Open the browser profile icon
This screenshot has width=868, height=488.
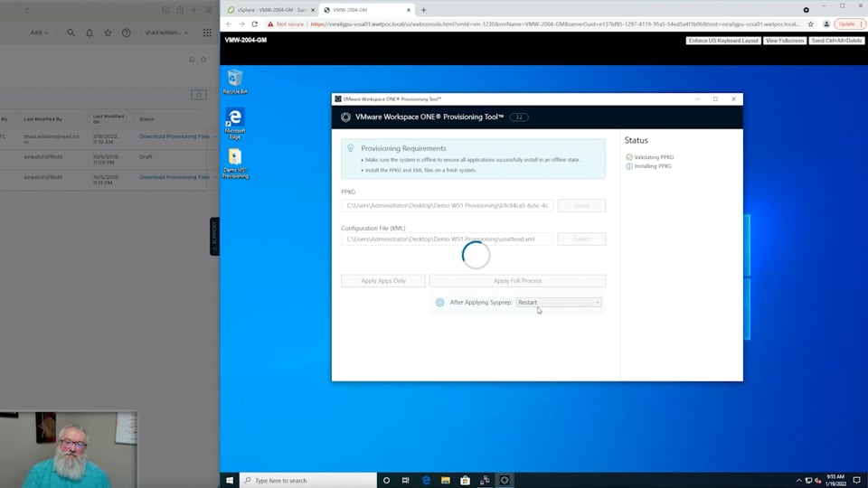pos(826,24)
